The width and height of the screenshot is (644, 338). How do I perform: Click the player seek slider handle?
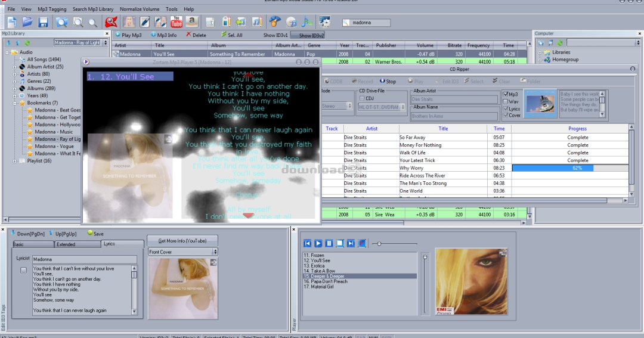pyautogui.click(x=379, y=244)
